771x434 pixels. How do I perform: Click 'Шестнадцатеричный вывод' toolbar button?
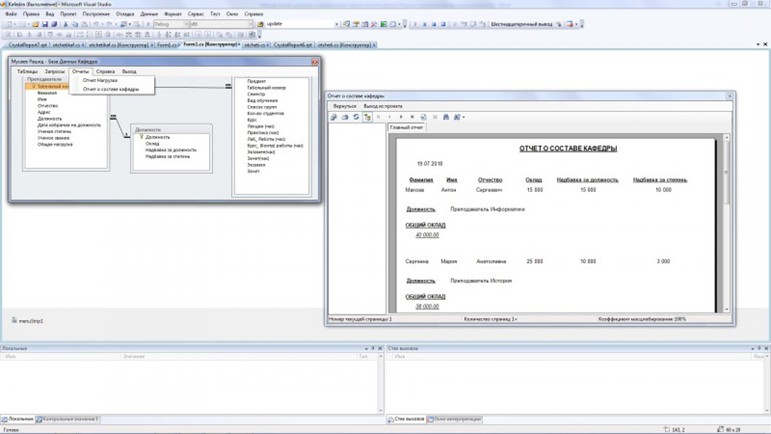coord(521,24)
